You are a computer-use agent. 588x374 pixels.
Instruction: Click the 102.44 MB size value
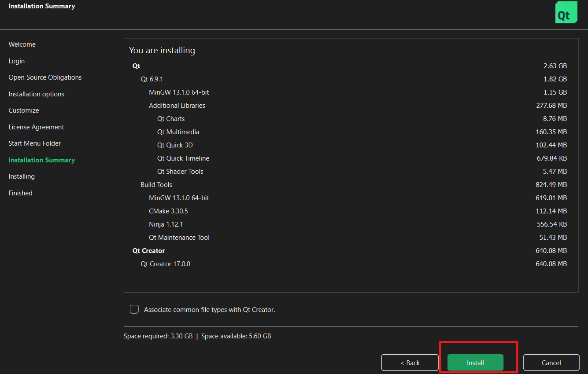tap(551, 145)
